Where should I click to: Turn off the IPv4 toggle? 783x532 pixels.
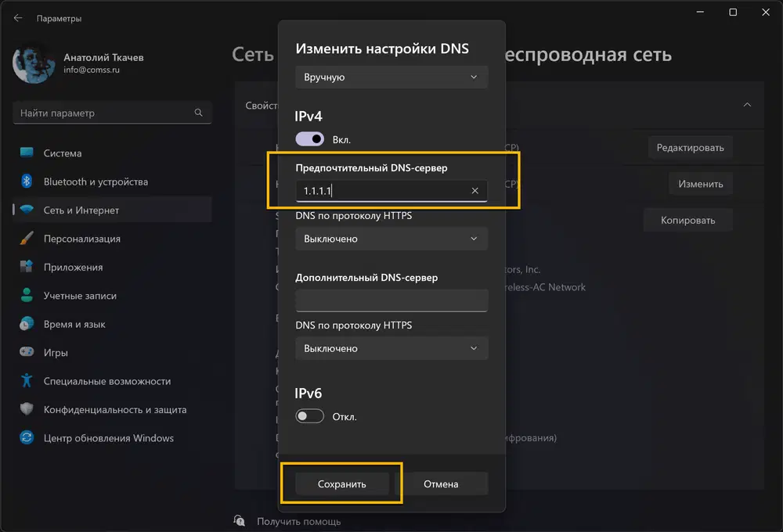pyautogui.click(x=309, y=139)
